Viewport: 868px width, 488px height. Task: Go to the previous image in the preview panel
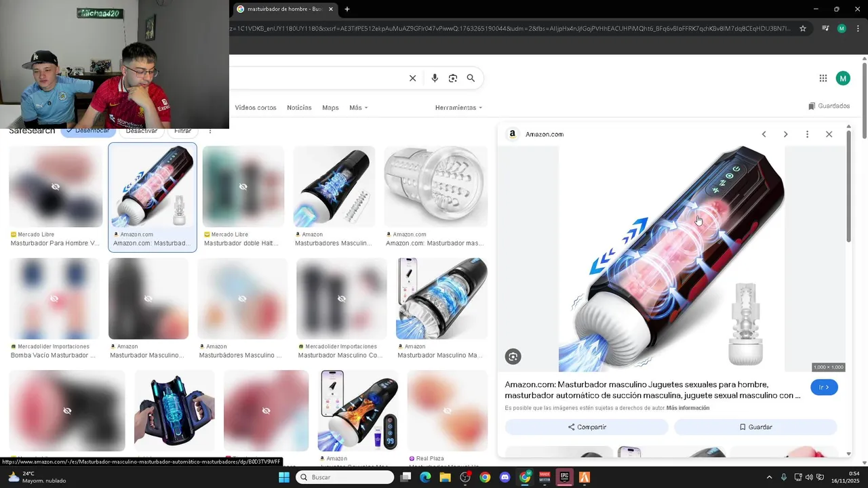(764, 134)
